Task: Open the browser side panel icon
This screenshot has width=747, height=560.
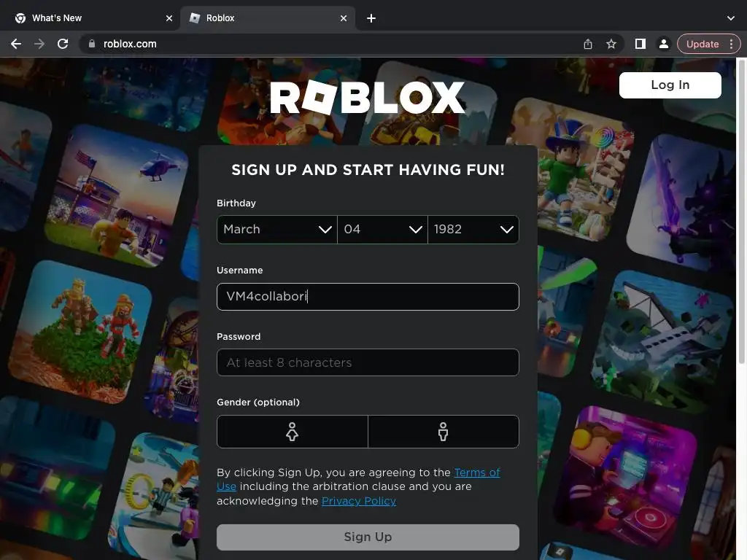Action: [640, 44]
